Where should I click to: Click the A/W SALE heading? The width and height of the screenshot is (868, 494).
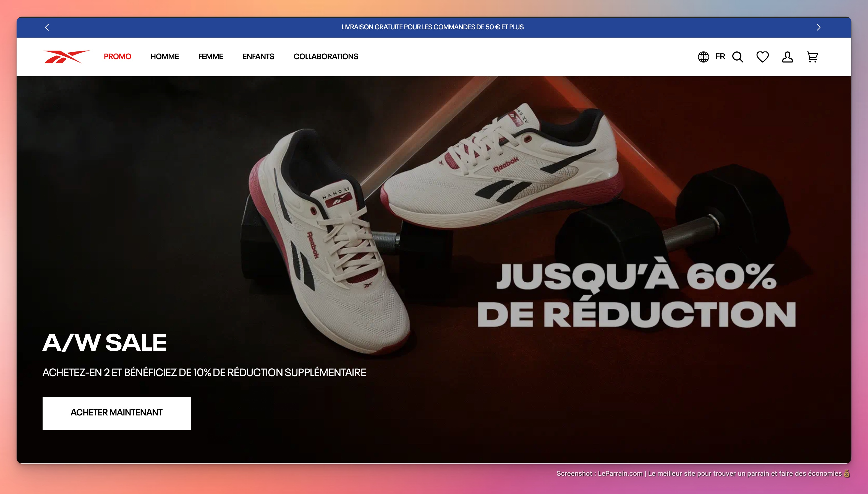pos(104,342)
